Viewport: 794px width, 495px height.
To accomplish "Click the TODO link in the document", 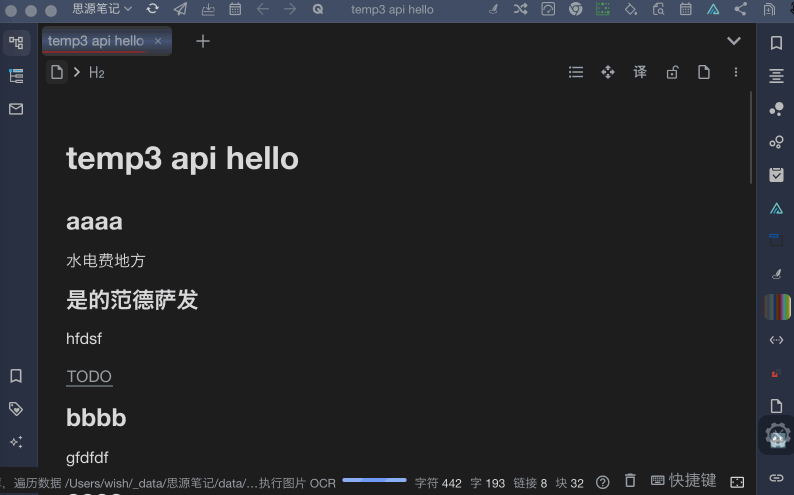I will pos(89,377).
